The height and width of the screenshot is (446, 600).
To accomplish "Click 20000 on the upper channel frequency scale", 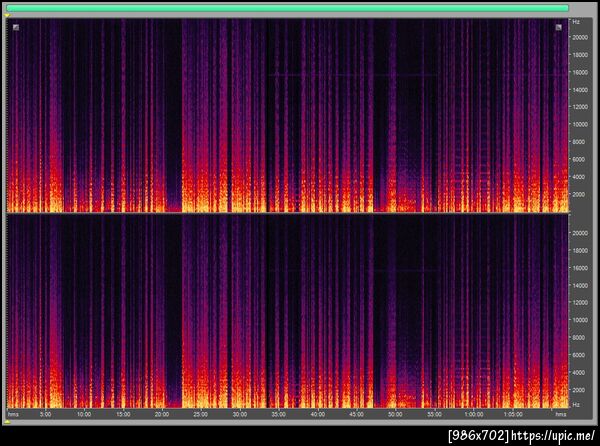I will 580,37.
